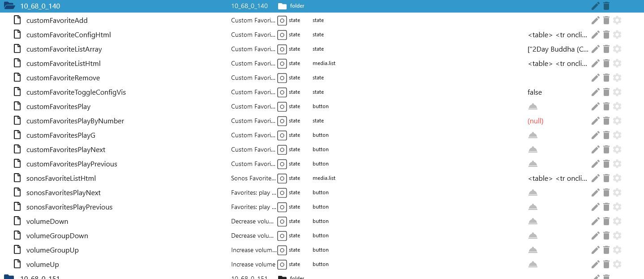Click trash icon for sonosFavoritesPlayNext
The height and width of the screenshot is (279, 644).
(606, 192)
